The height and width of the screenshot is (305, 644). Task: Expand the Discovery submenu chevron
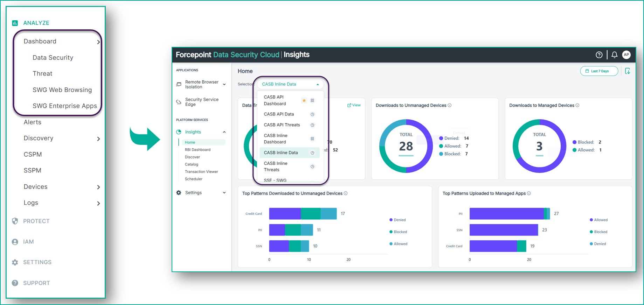tap(98, 139)
